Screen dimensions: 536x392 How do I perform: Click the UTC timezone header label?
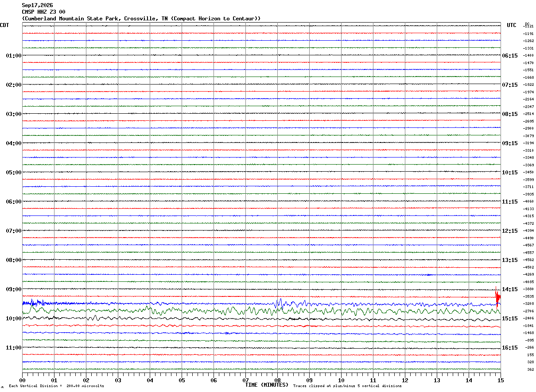512,25
